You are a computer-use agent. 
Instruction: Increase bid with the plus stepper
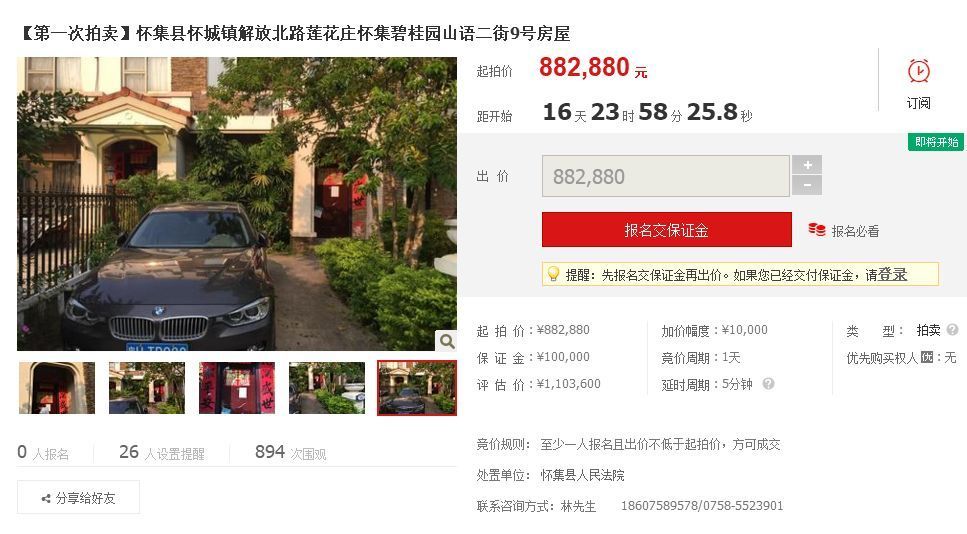coord(807,165)
